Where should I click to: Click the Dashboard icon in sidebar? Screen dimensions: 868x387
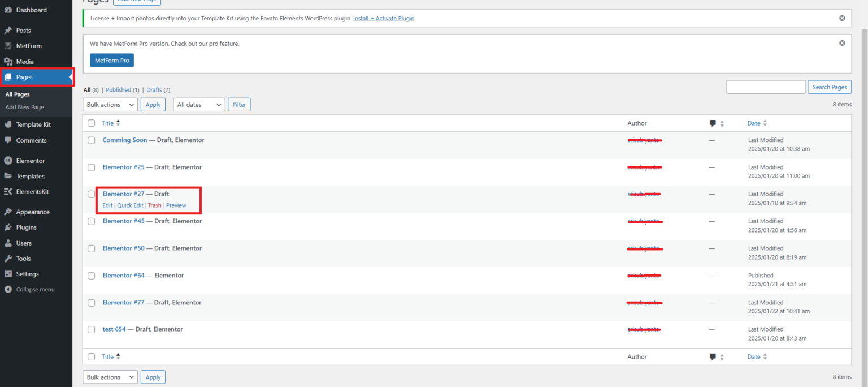tap(8, 10)
